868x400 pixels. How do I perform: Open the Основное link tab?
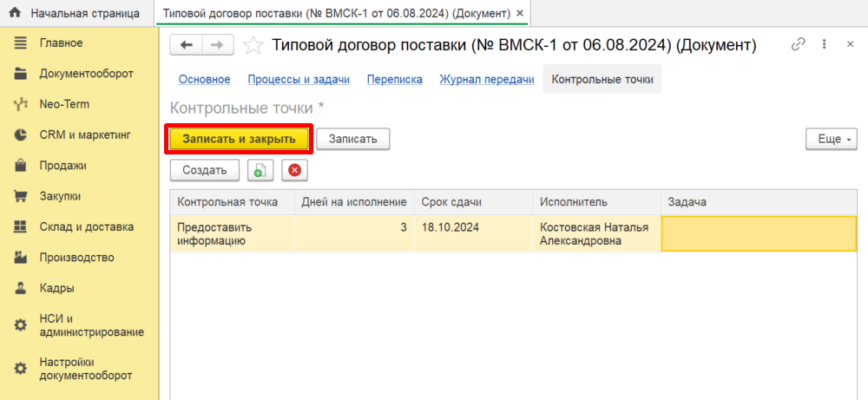coord(204,80)
